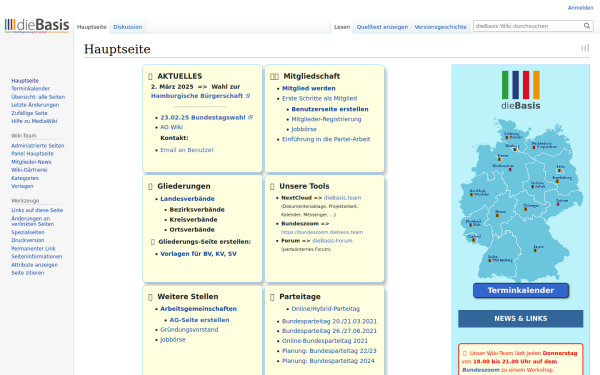This screenshot has height=375, width=600.
Task: Open Kategorien in the sidebar
Action: (25, 178)
